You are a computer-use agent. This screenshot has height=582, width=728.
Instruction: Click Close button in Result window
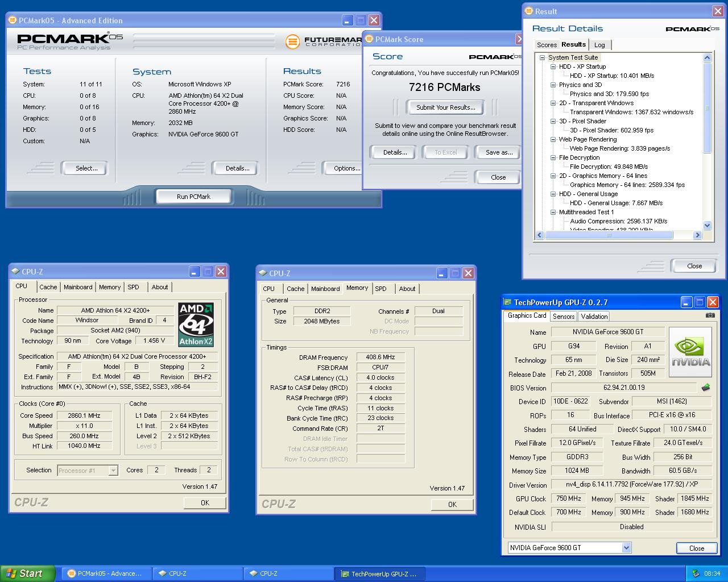click(x=694, y=266)
